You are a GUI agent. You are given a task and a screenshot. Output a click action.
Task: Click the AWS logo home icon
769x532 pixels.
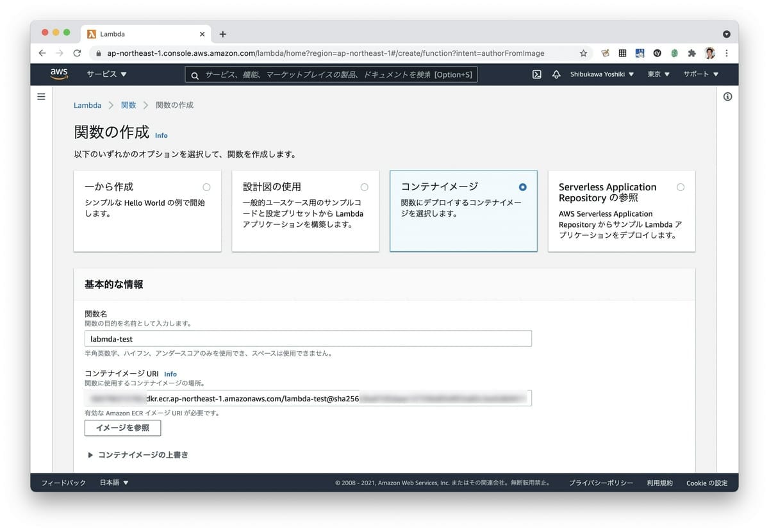pos(59,74)
